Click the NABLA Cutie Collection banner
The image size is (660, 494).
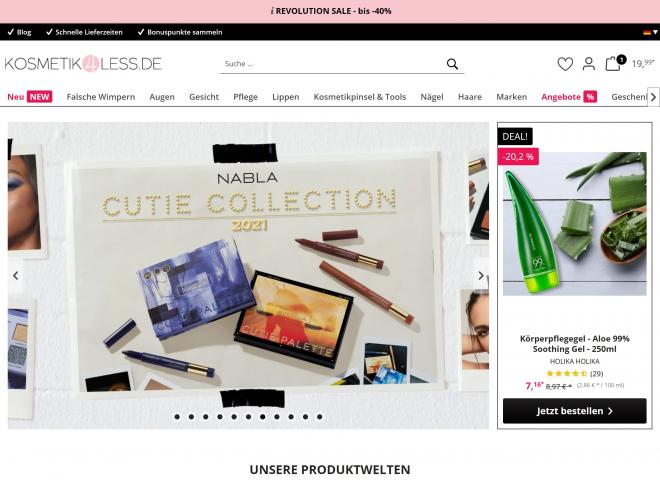248,276
